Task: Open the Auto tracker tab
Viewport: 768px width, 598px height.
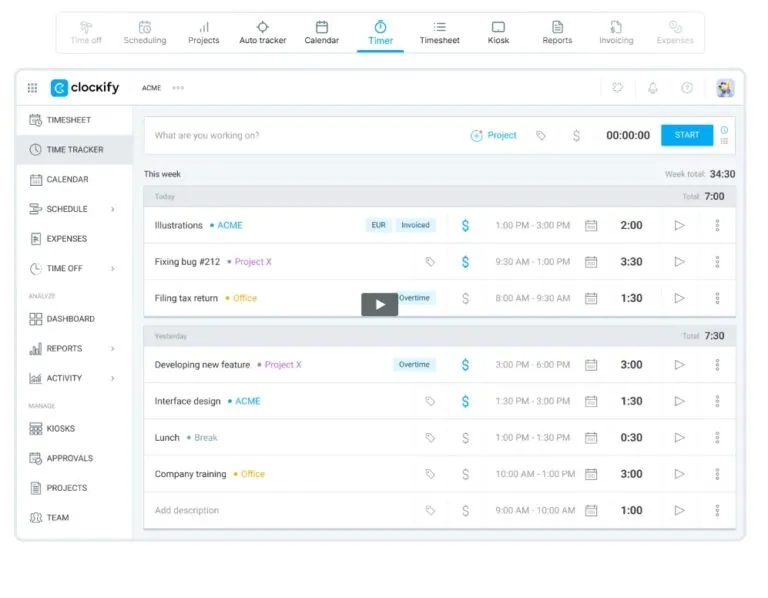Action: click(263, 33)
